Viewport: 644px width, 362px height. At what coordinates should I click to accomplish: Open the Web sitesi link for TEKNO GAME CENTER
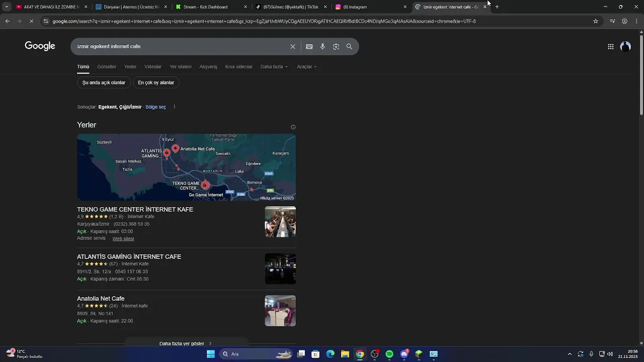pyautogui.click(x=123, y=239)
